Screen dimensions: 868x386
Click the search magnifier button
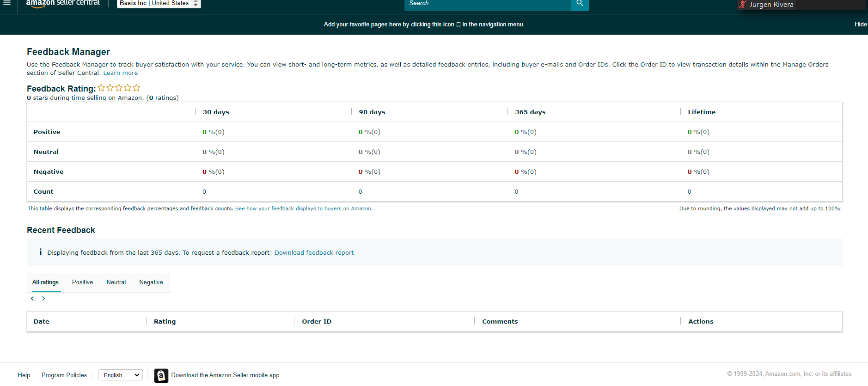pyautogui.click(x=580, y=4)
